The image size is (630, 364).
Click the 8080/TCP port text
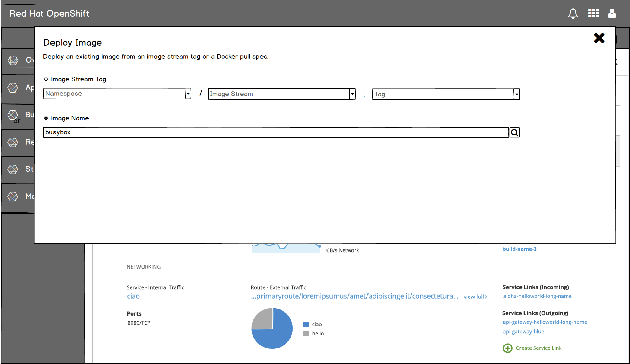139,323
